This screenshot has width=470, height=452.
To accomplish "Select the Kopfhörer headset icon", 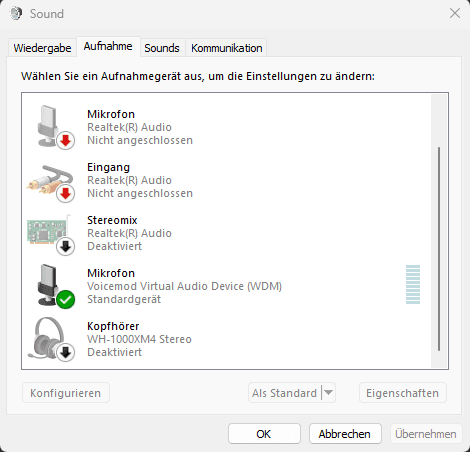I will click(x=50, y=339).
